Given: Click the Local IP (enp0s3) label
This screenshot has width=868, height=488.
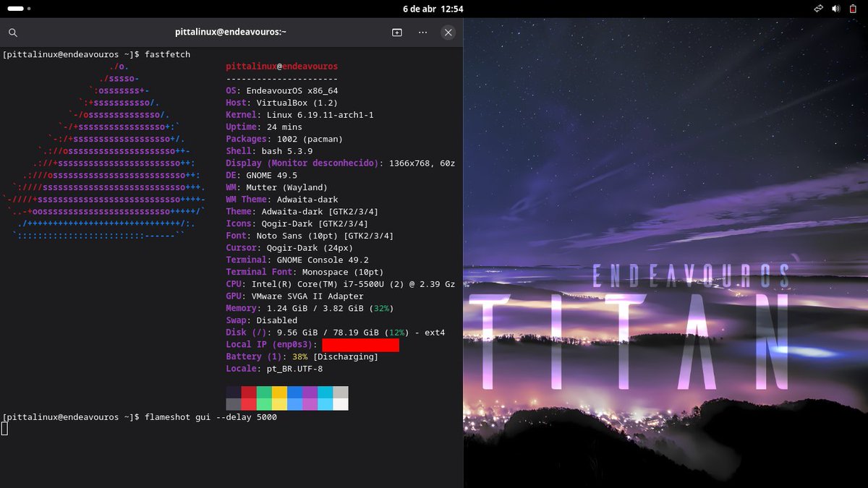Looking at the screenshot, I should [271, 344].
